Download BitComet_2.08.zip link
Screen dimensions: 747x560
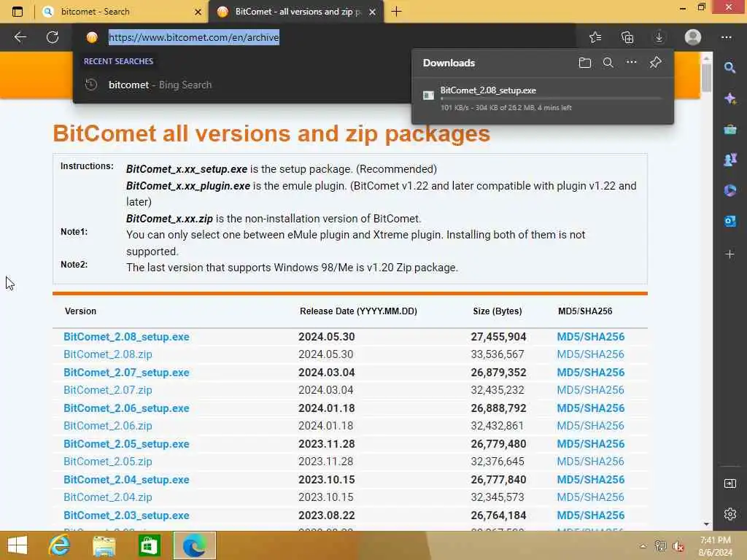108,354
